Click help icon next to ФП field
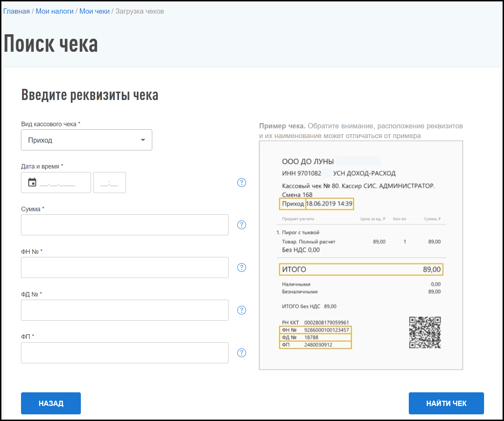The width and height of the screenshot is (504, 421). coord(241,353)
